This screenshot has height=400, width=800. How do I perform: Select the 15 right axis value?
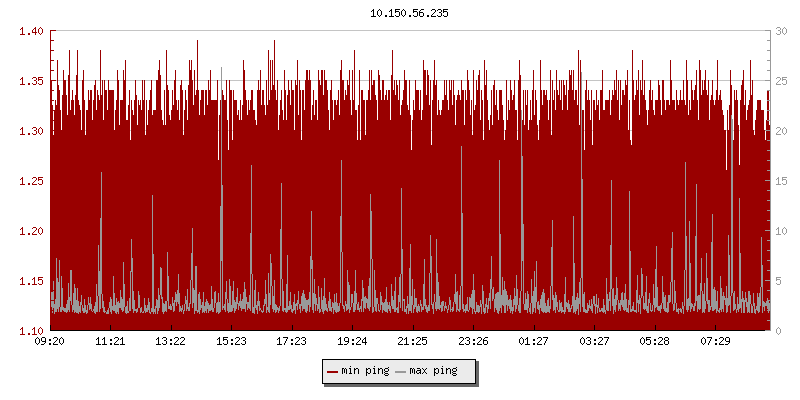coord(781,181)
